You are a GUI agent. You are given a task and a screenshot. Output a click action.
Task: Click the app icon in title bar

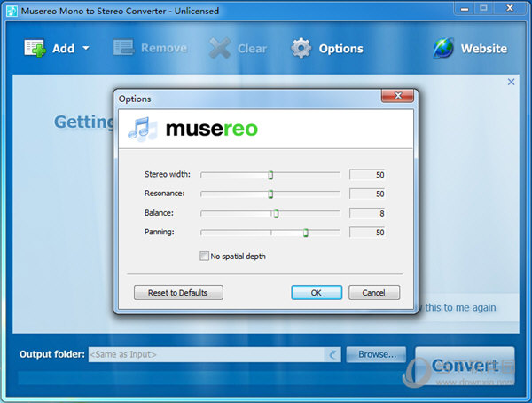click(12, 12)
